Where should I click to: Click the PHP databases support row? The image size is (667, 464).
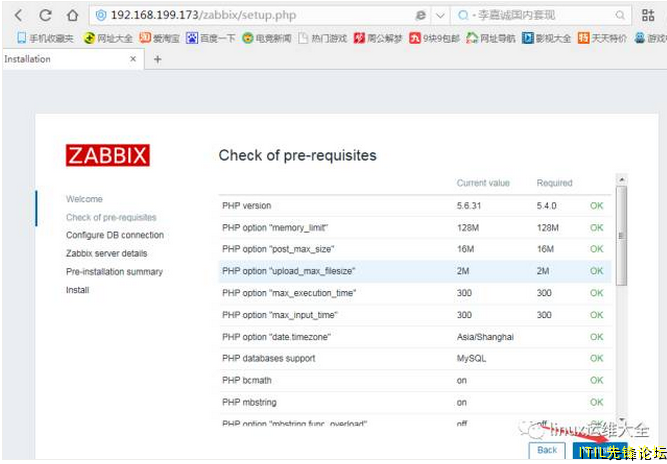click(415, 359)
